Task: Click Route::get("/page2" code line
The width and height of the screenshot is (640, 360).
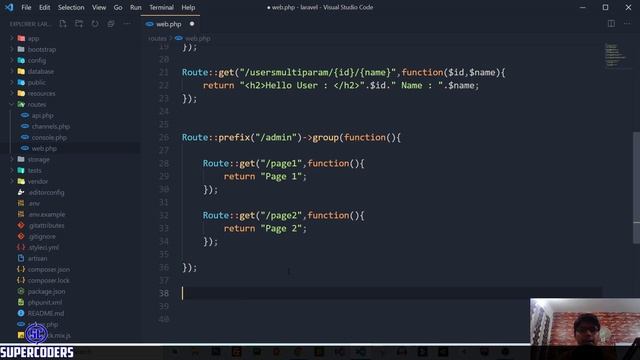Action: pos(284,215)
